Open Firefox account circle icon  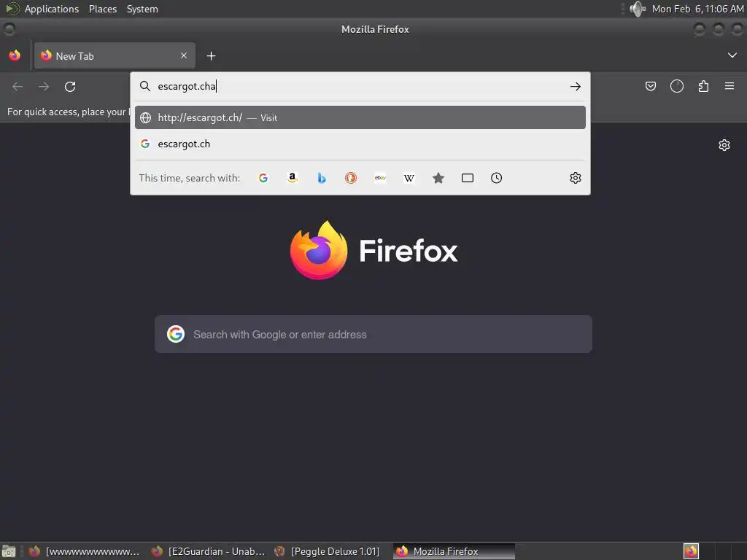tap(677, 86)
